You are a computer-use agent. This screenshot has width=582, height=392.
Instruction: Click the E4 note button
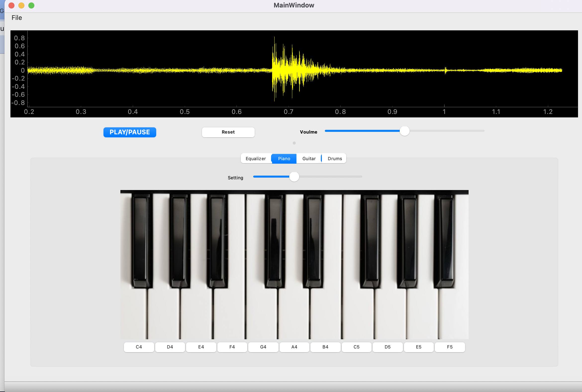point(201,347)
